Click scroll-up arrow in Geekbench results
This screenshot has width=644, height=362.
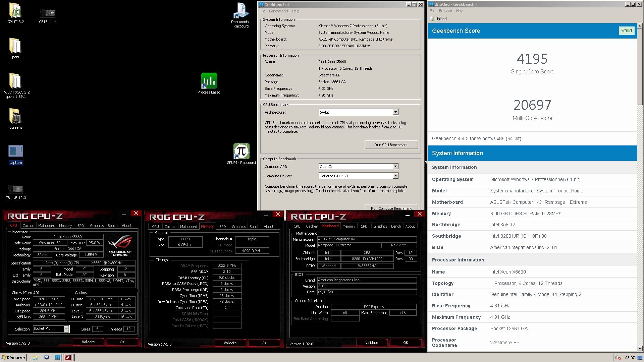(x=640, y=26)
